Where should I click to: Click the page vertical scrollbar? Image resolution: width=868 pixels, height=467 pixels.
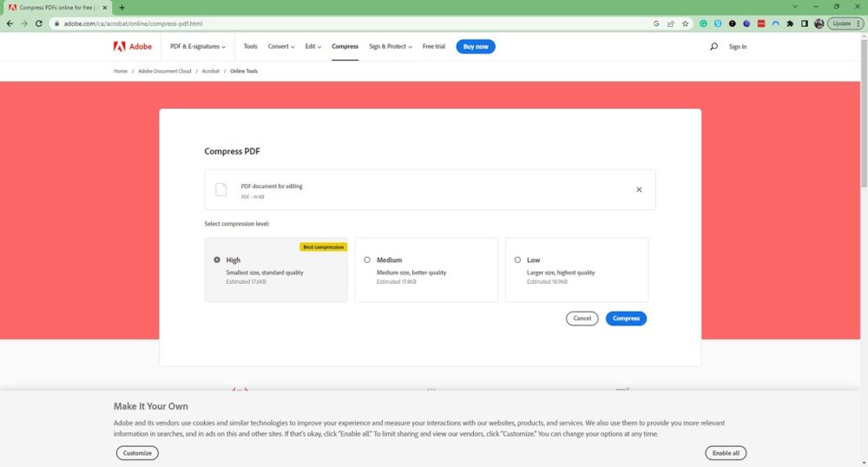pos(864,114)
